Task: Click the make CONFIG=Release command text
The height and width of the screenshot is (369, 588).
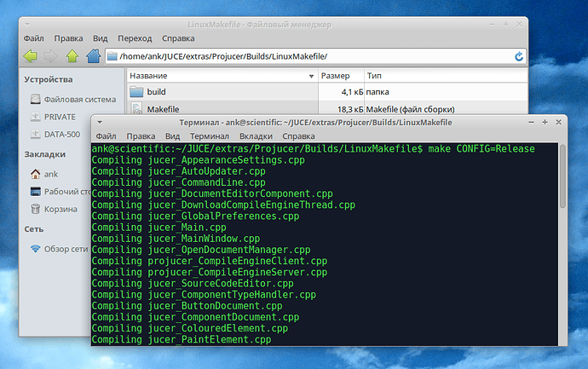Action: tap(481, 149)
